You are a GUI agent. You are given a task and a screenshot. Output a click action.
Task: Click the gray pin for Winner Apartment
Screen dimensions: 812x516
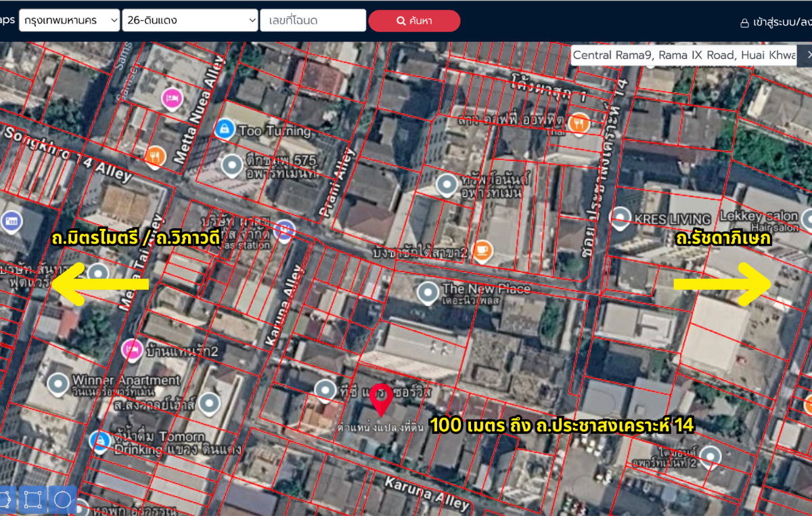[x=58, y=384]
